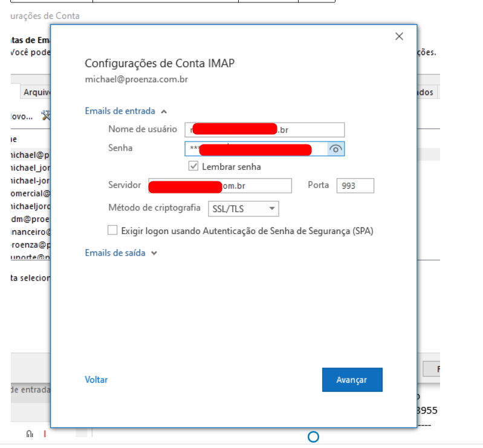
Task: Click the Voltar link
Action: tap(96, 380)
